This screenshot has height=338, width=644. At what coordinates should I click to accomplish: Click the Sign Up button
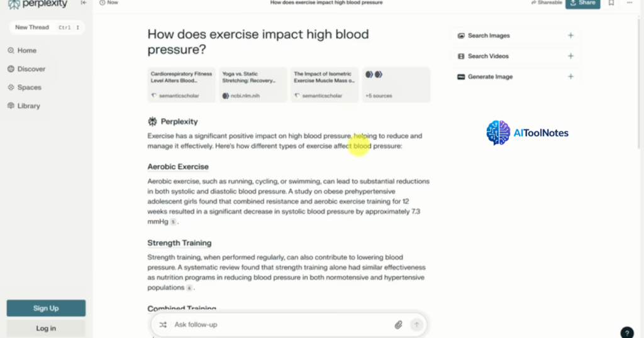click(46, 308)
